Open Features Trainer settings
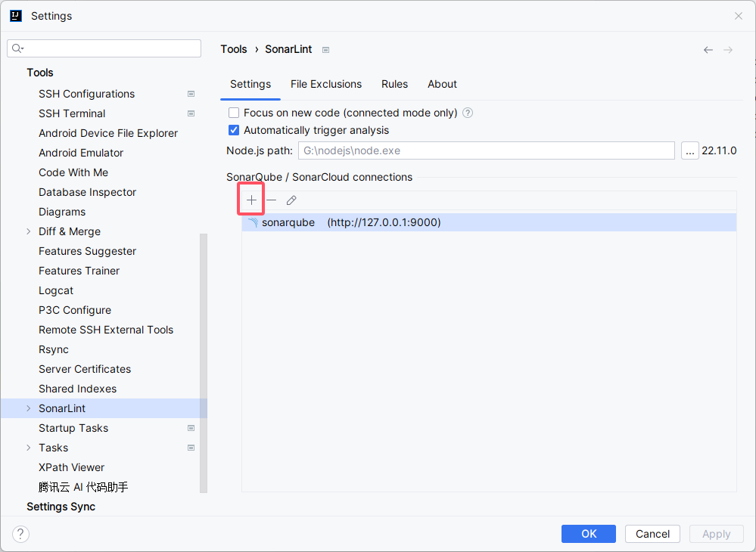The height and width of the screenshot is (552, 756). point(79,271)
